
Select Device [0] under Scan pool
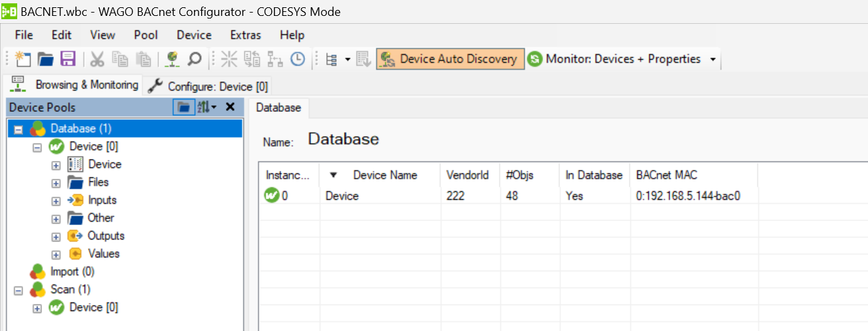pos(93,307)
